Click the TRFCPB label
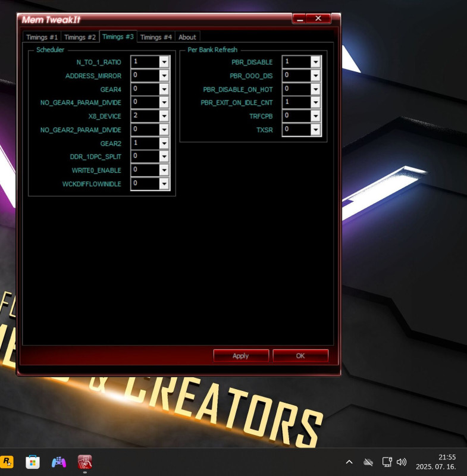This screenshot has width=467, height=476. (261, 116)
